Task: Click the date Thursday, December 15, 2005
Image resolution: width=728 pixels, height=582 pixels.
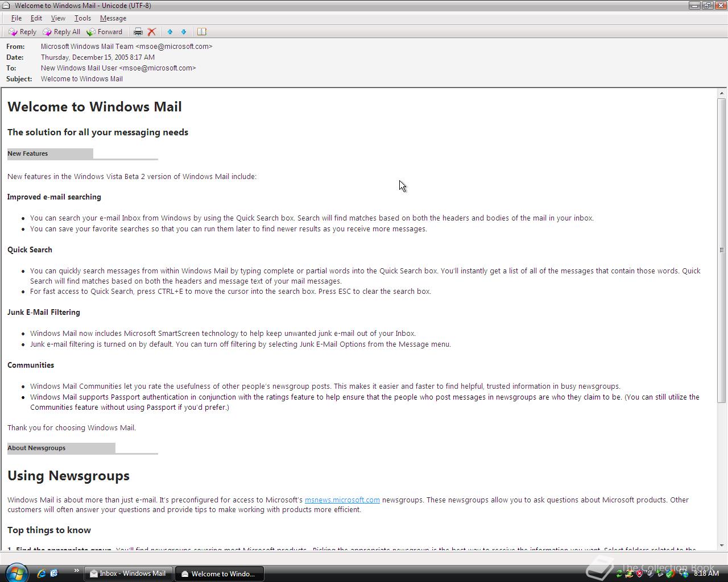Action: click(98, 57)
